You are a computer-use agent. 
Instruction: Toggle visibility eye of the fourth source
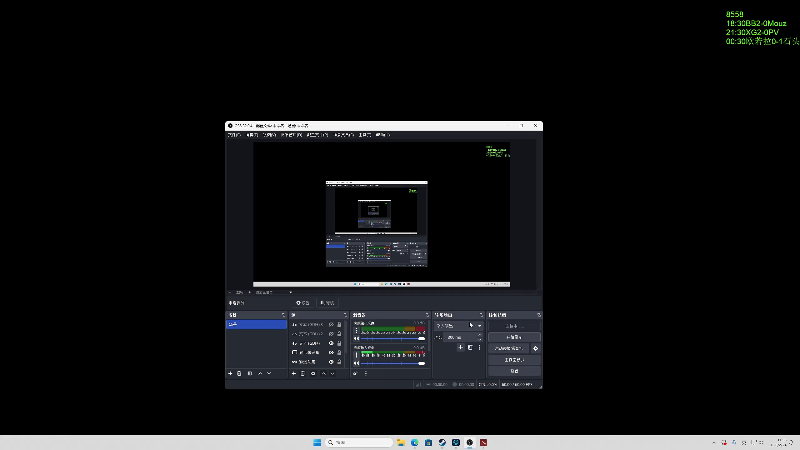[331, 353]
